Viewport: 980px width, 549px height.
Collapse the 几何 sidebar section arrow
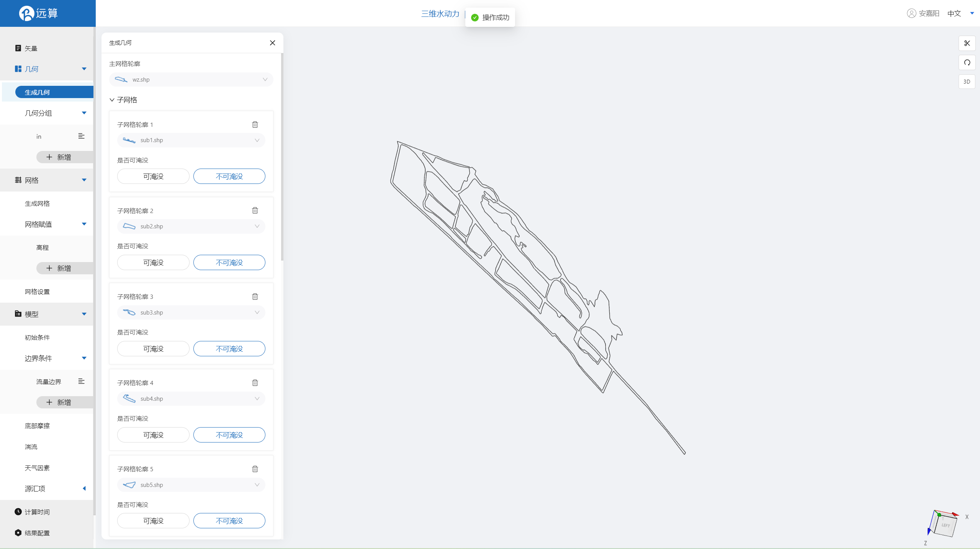(x=84, y=69)
